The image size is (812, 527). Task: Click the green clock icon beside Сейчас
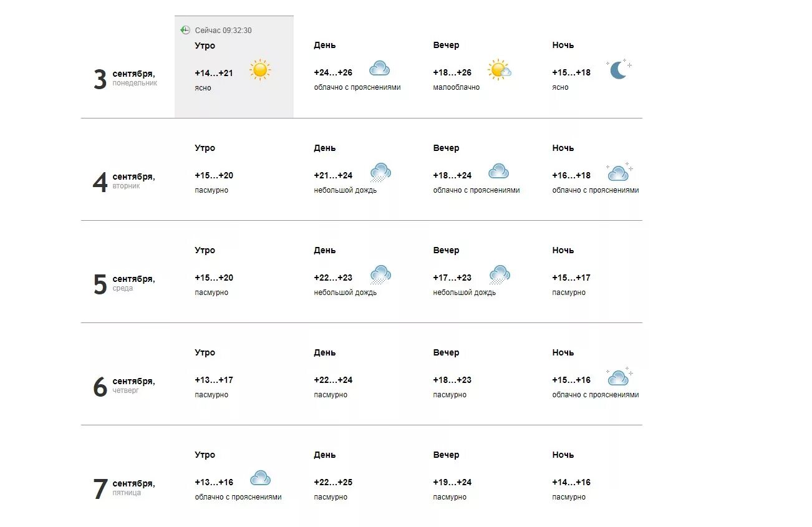point(185,30)
